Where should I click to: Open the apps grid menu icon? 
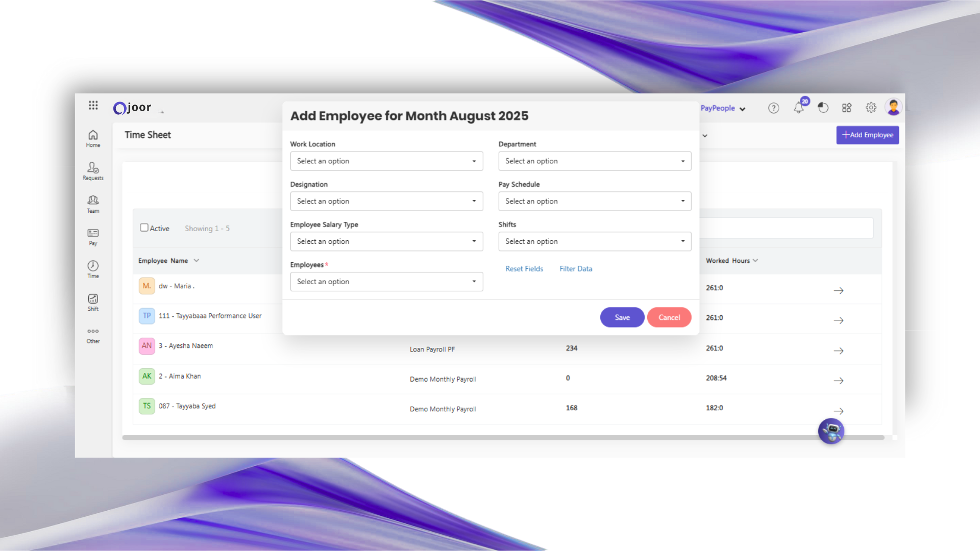(93, 105)
